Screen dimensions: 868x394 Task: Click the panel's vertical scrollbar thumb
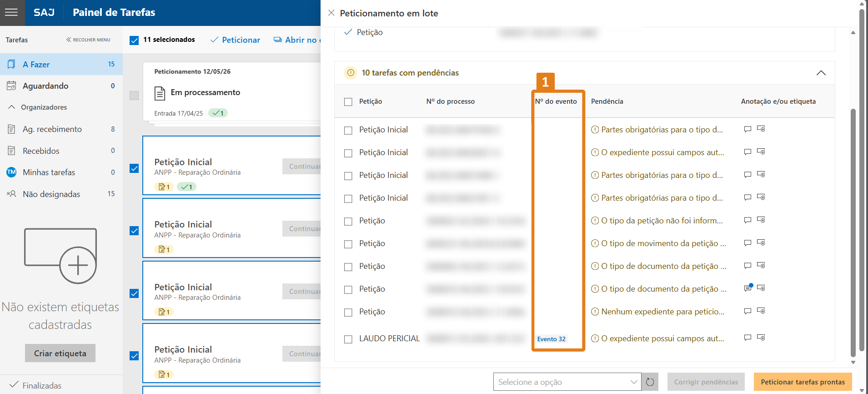tap(853, 232)
